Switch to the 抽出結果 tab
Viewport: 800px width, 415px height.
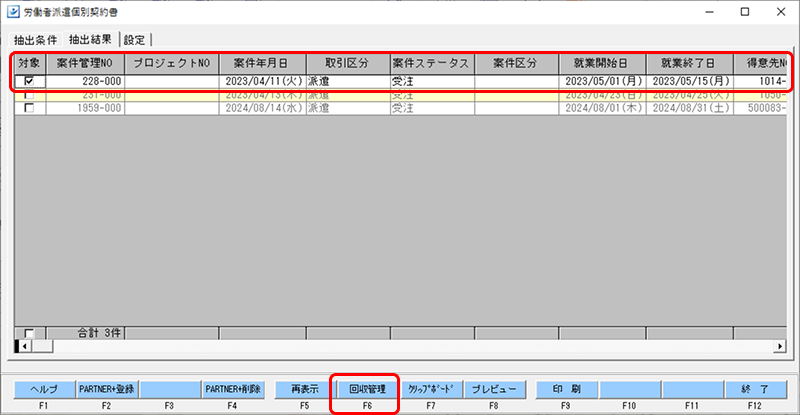point(90,39)
